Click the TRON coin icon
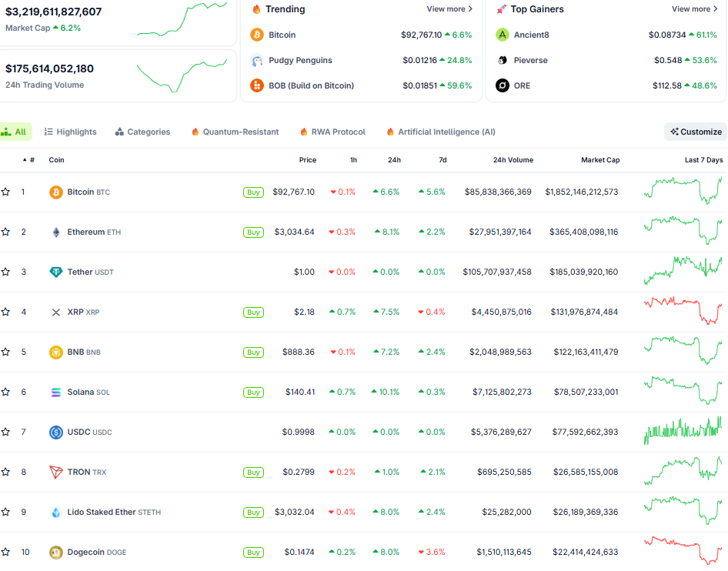Viewport: 728px width, 571px height. tap(56, 472)
